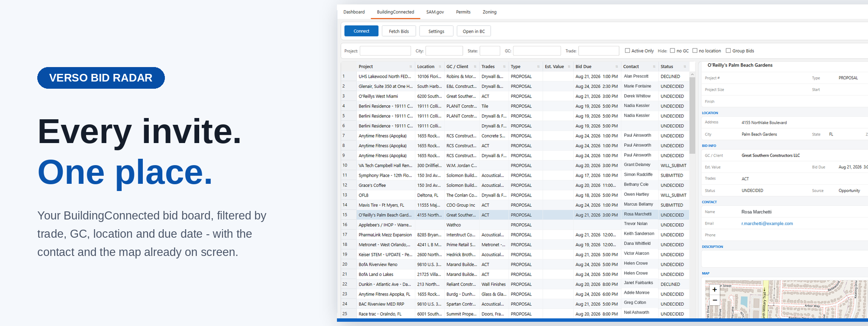Viewport: 868px width, 326px height.
Task: Open the Type column menu grip icon
Action: pyautogui.click(x=538, y=67)
